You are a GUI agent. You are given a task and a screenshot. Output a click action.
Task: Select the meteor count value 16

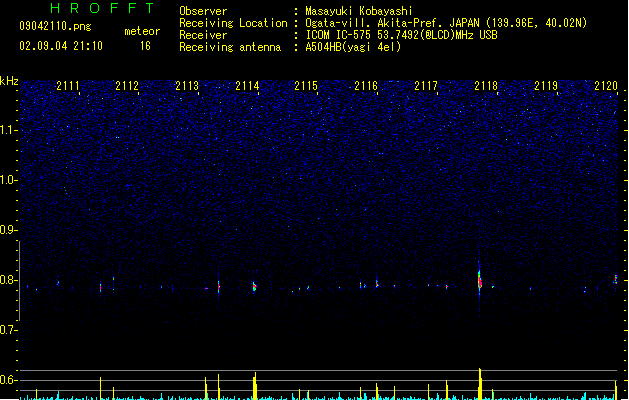coord(145,46)
